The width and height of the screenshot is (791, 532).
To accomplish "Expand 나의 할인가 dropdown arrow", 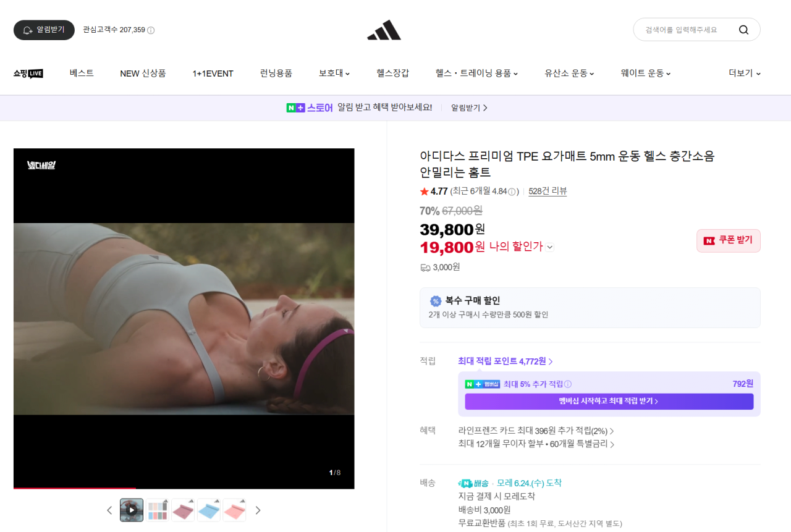I will [550, 247].
